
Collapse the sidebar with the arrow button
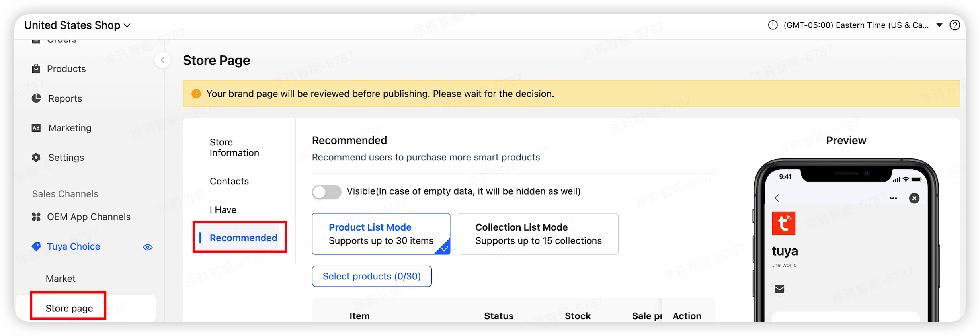click(162, 60)
